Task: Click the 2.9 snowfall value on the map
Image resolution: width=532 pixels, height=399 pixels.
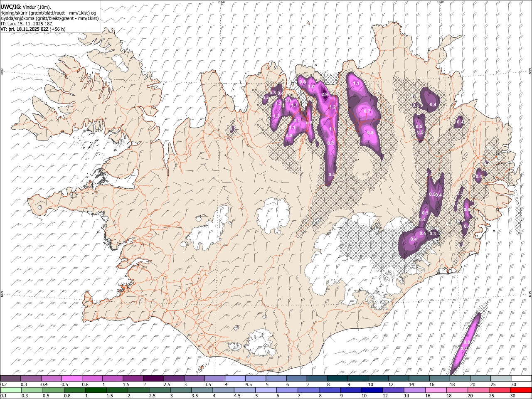Action: point(325,95)
